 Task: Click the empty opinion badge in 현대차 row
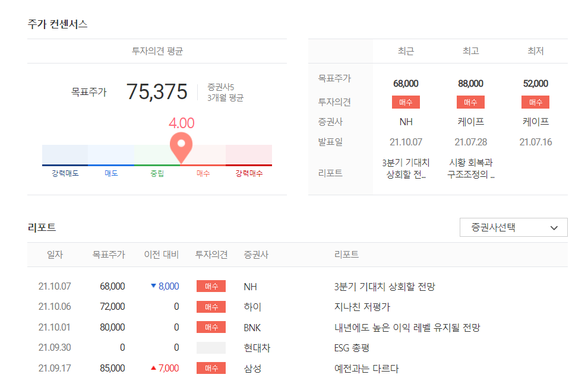[x=211, y=348]
